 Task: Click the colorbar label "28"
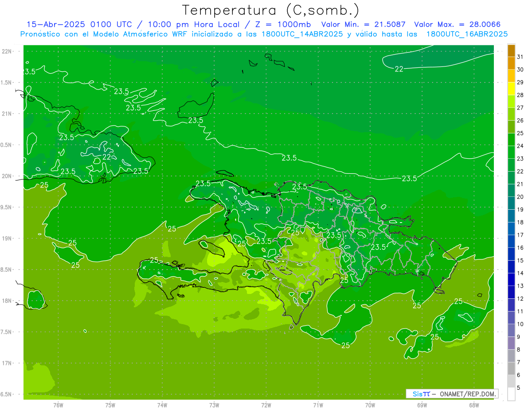point(520,95)
